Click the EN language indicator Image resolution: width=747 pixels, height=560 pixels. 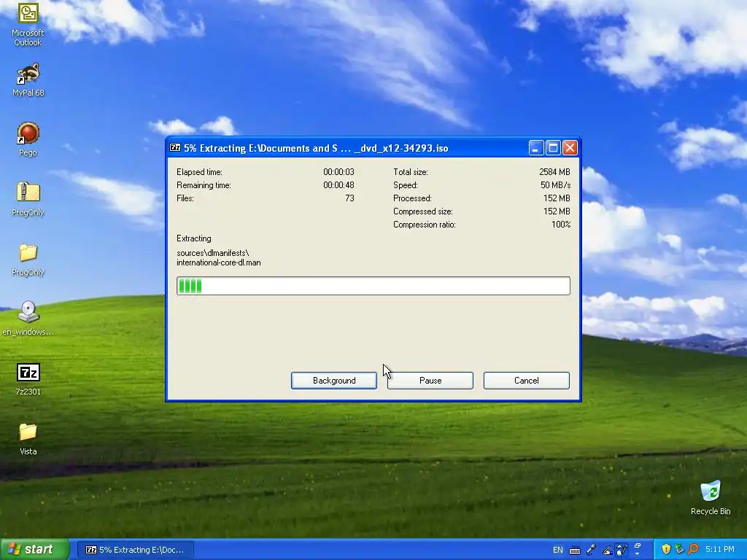pyautogui.click(x=557, y=550)
